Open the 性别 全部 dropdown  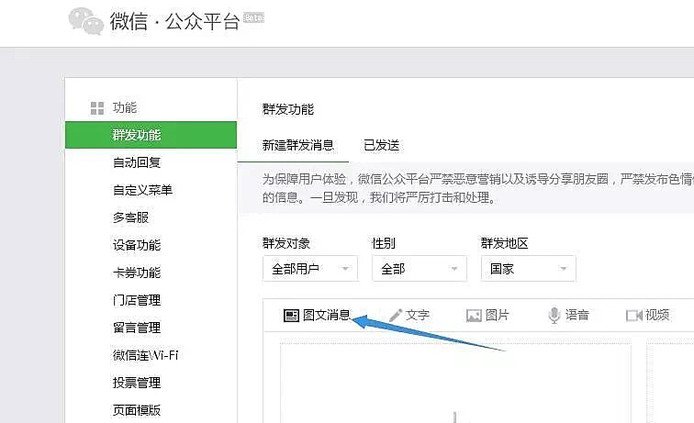tap(419, 269)
